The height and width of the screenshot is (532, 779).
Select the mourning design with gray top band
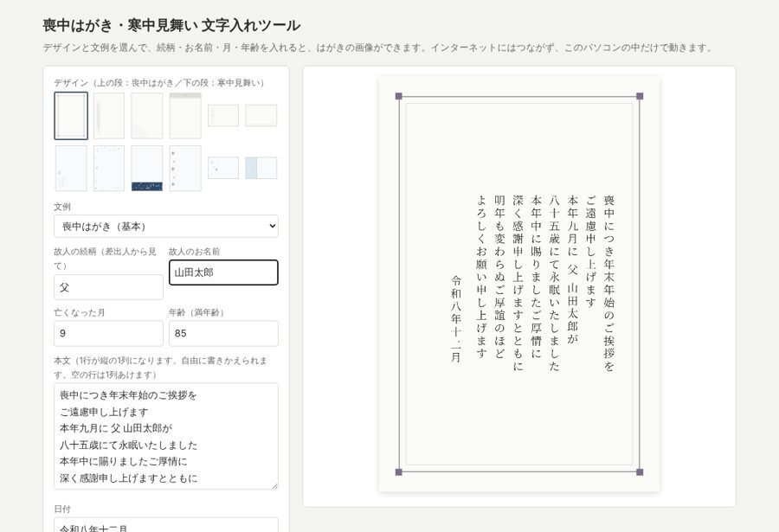click(185, 116)
